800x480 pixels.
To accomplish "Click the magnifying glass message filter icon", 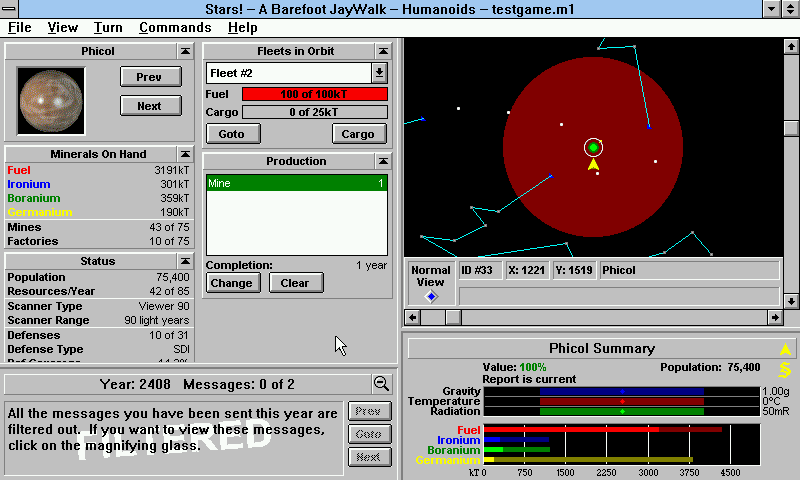I will click(381, 384).
